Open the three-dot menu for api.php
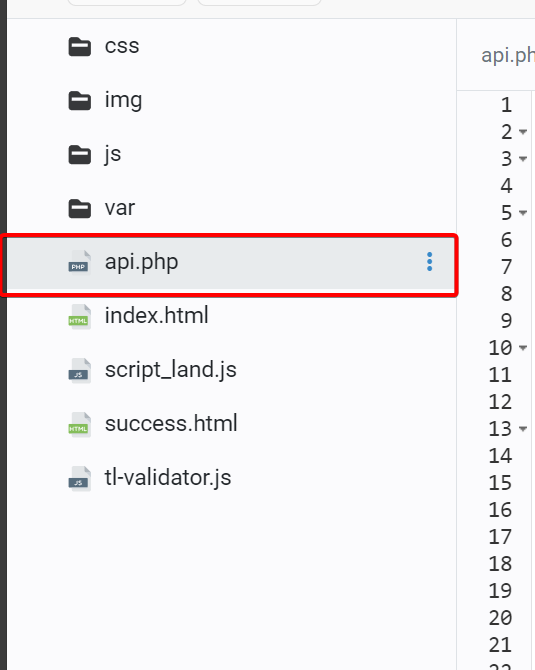 click(429, 262)
